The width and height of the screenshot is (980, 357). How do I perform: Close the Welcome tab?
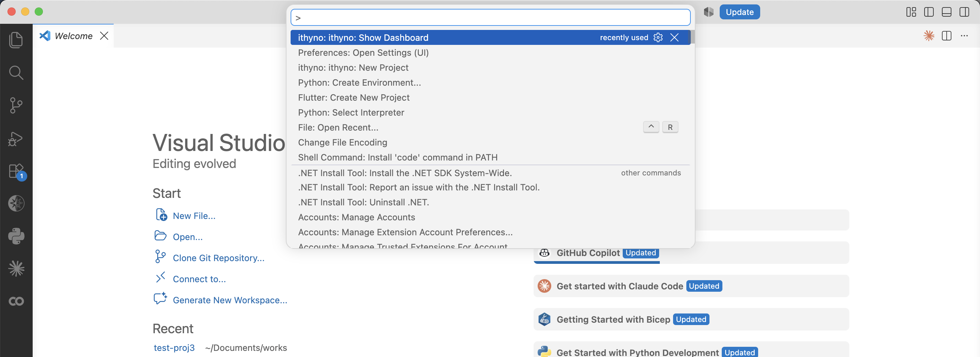[104, 36]
